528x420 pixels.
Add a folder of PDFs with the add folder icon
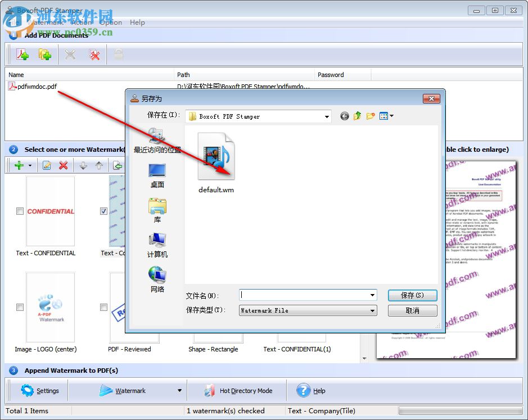coord(44,55)
